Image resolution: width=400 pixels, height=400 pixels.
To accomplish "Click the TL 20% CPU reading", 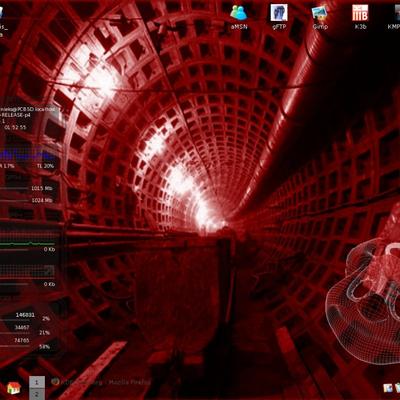I will pos(45,166).
